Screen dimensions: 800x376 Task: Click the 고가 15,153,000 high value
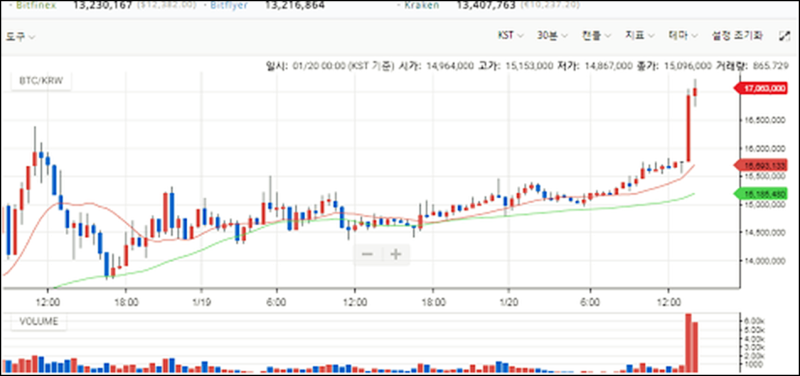529,65
